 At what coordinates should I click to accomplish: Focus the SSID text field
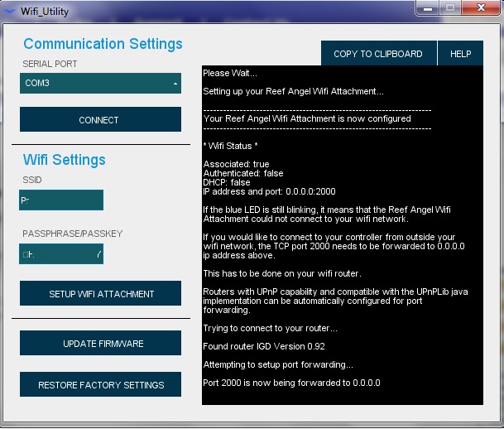click(62, 200)
